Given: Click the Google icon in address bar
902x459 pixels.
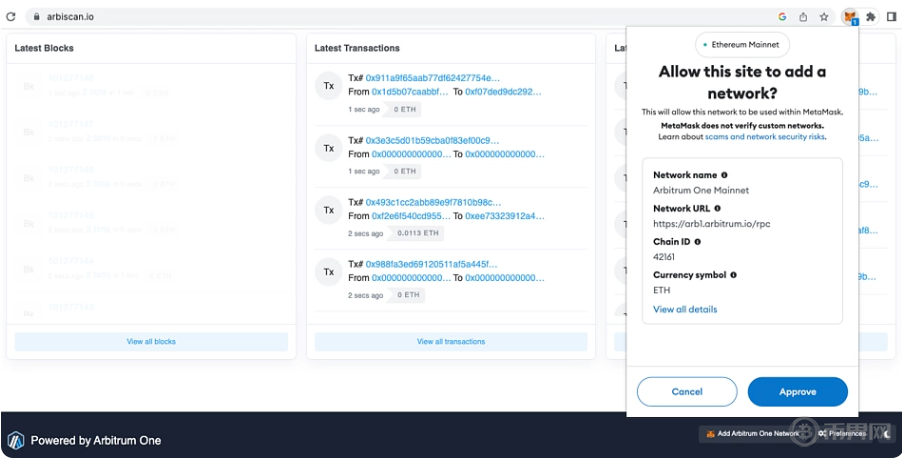Looking at the screenshot, I should tap(782, 17).
